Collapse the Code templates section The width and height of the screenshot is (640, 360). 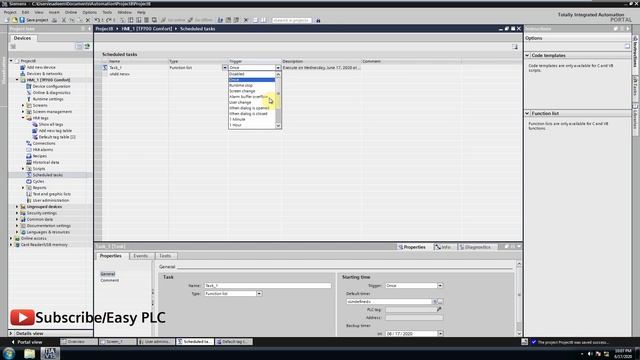[527, 55]
